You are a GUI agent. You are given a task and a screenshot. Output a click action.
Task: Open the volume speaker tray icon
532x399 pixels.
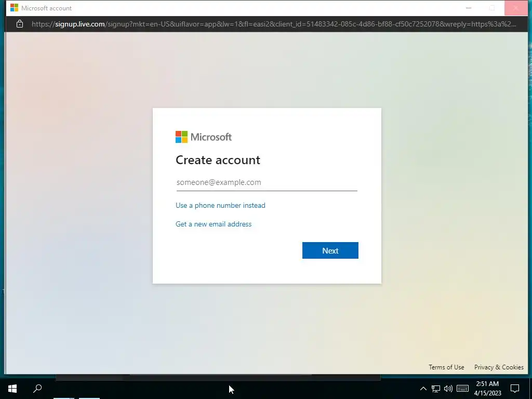[x=448, y=389]
